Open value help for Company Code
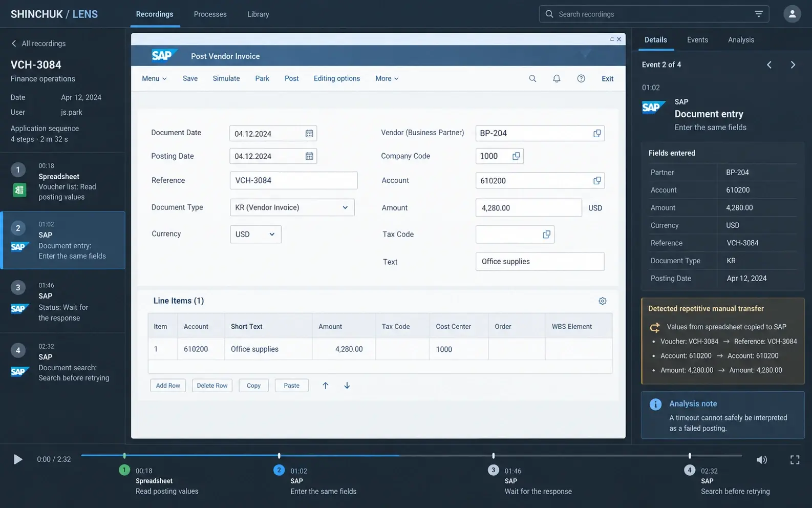Screen dimensions: 812x508 (x=516, y=156)
